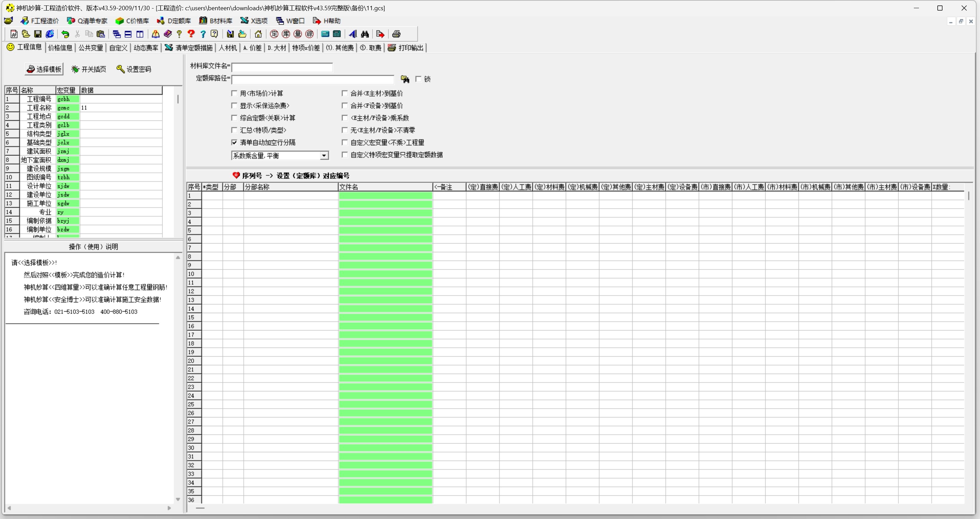
Task: Click the green undo arrow icon
Action: point(65,34)
